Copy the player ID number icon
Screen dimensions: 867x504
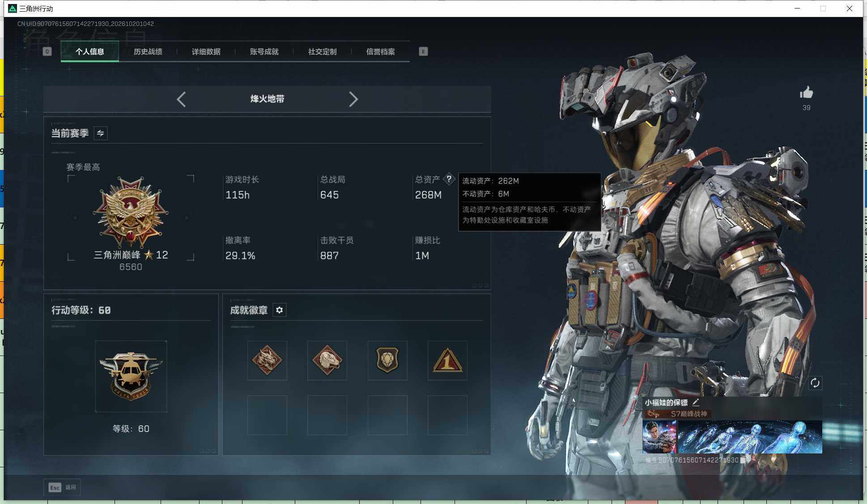point(743,460)
